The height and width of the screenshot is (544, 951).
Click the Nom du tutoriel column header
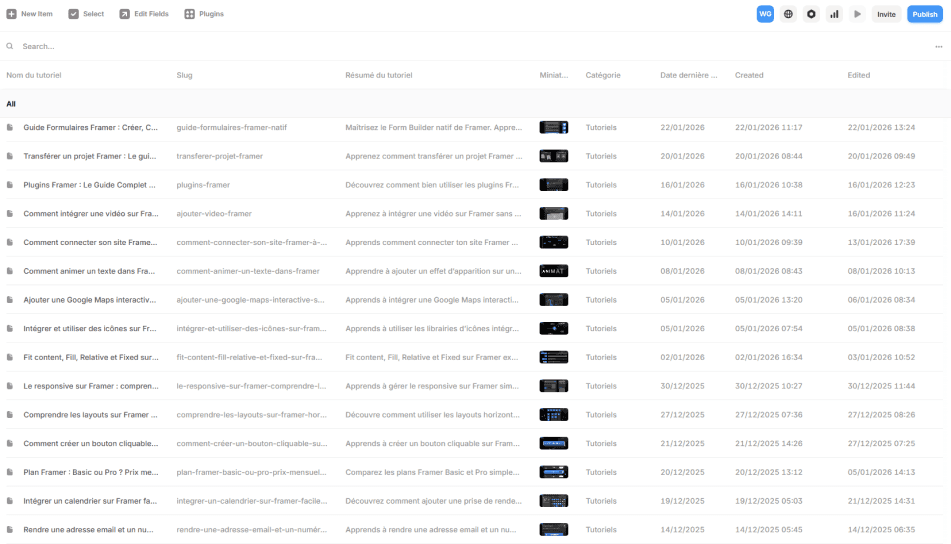34,75
